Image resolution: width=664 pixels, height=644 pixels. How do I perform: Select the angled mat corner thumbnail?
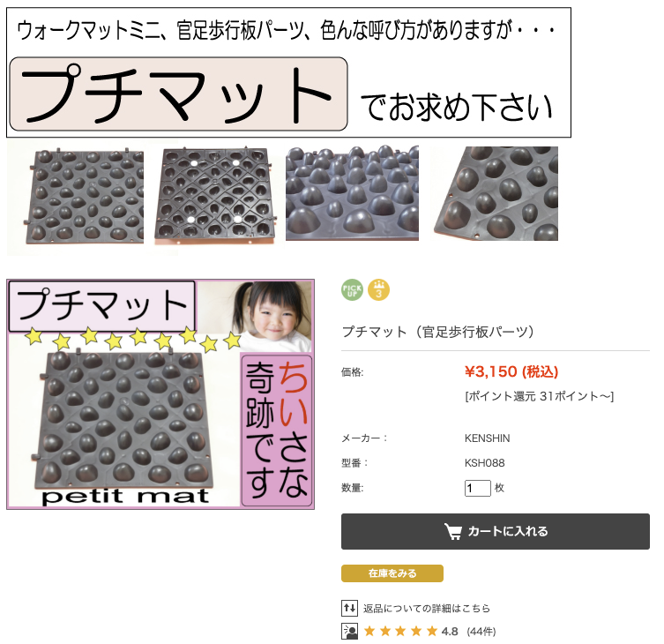495,193
